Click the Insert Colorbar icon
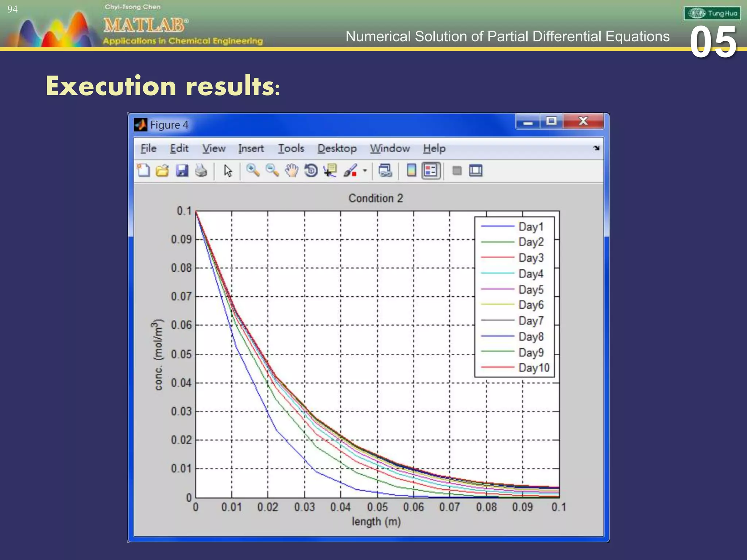Screen dimensions: 747x560 (x=411, y=170)
